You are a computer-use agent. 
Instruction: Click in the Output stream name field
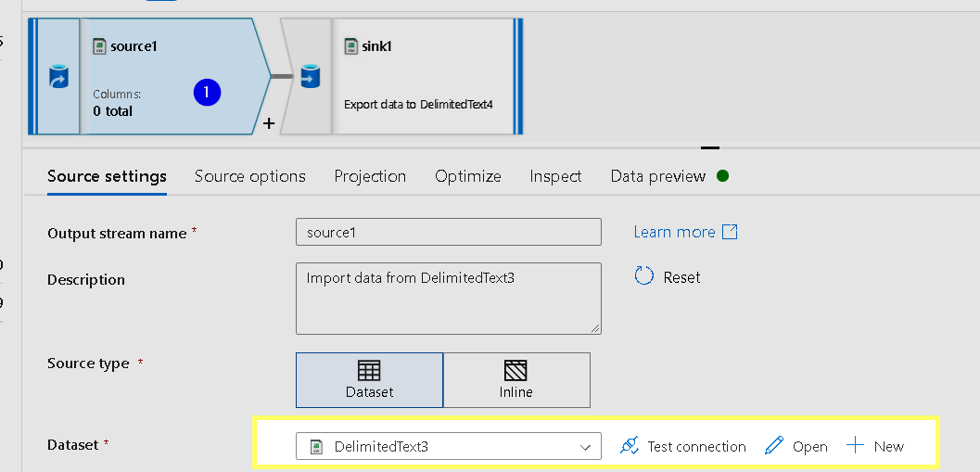pyautogui.click(x=449, y=232)
